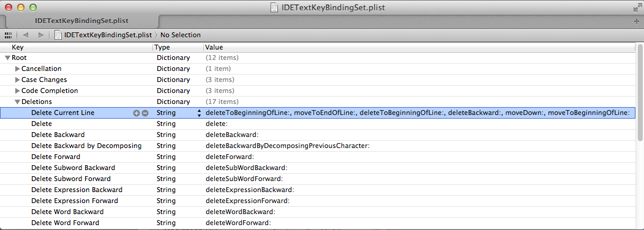Expand the Code Completion dictionary

pos(17,91)
